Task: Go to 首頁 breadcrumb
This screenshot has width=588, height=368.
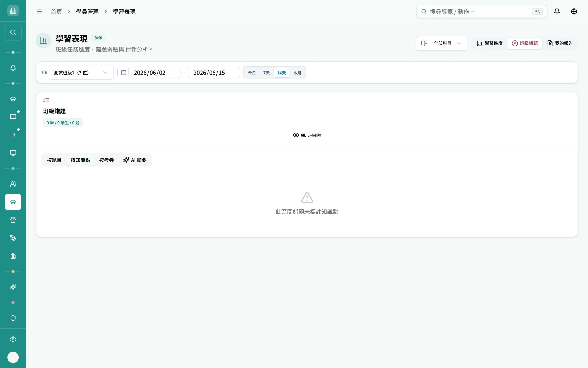Action: [56, 12]
